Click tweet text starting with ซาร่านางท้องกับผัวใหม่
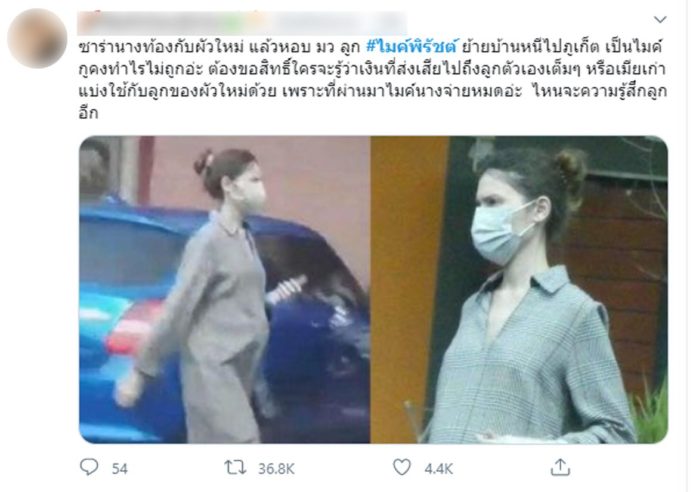The width and height of the screenshot is (696, 492). click(372, 80)
